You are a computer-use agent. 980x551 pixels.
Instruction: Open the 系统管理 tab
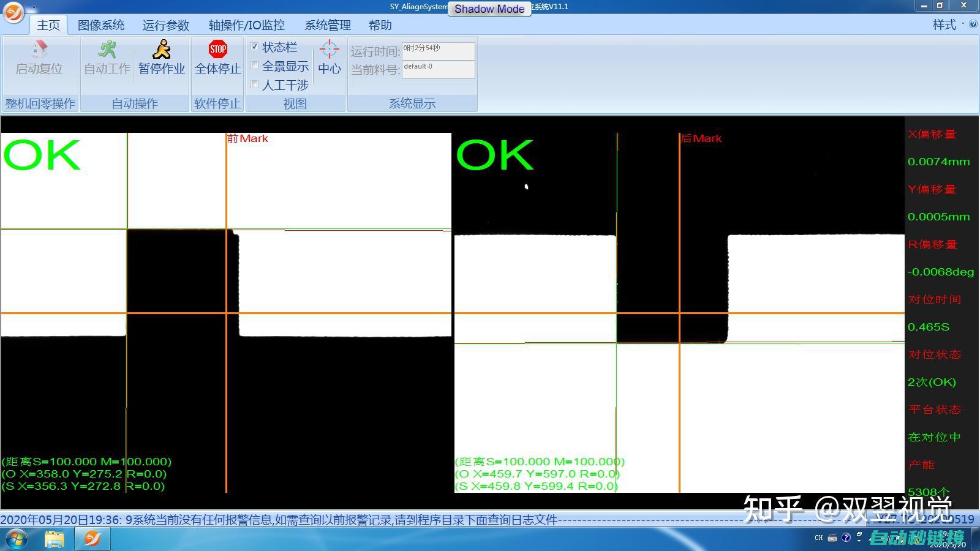coord(328,25)
